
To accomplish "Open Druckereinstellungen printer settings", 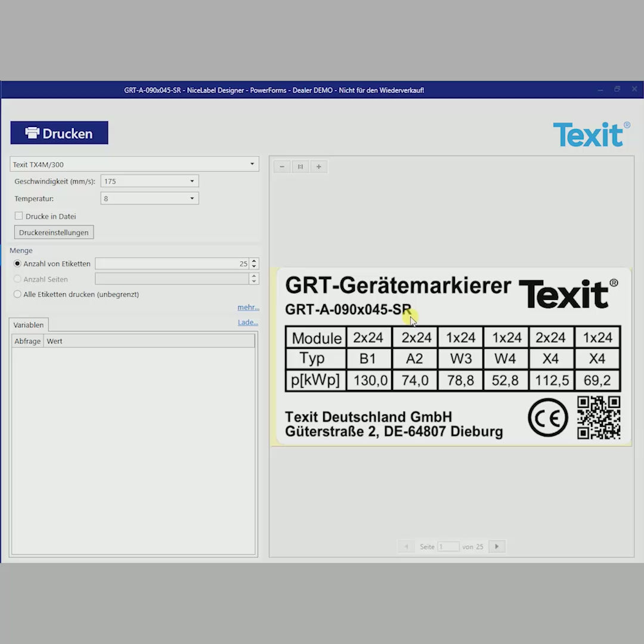I will point(54,233).
